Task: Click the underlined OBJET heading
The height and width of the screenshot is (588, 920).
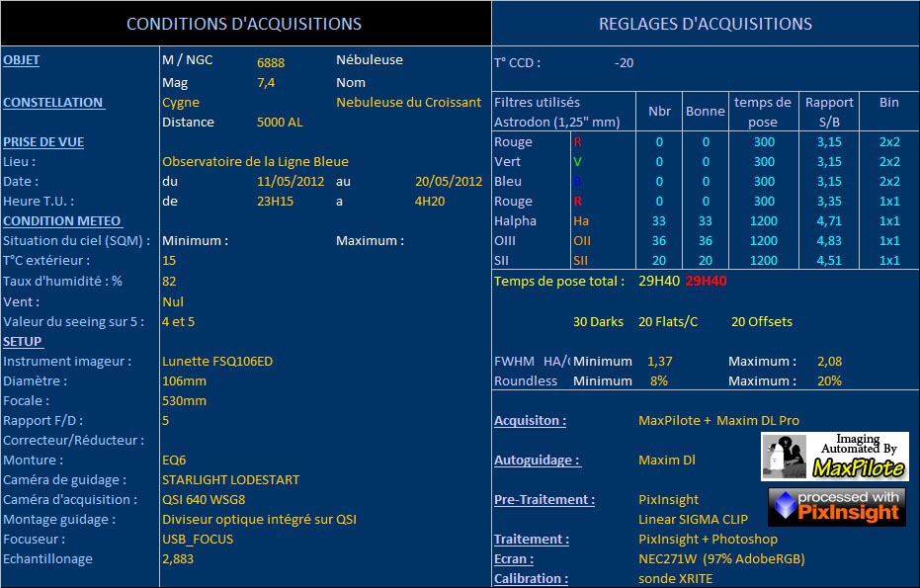Action: point(22,60)
